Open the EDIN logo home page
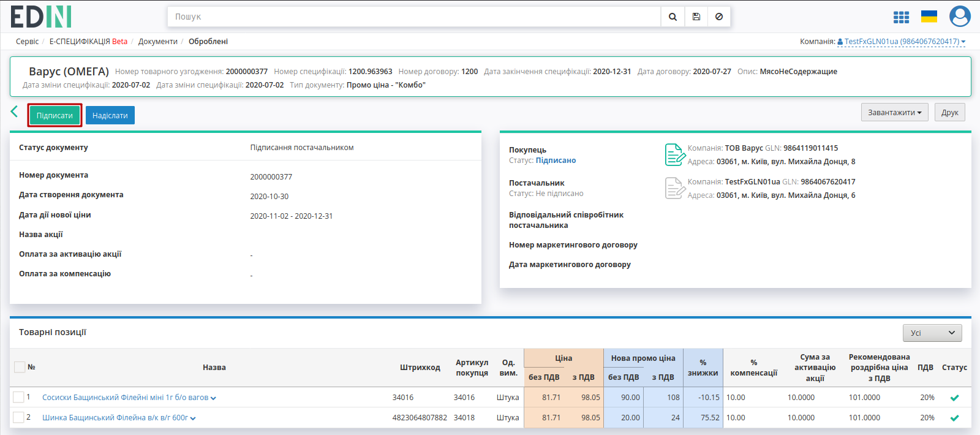Screen dimensions: 980x435 (41, 17)
